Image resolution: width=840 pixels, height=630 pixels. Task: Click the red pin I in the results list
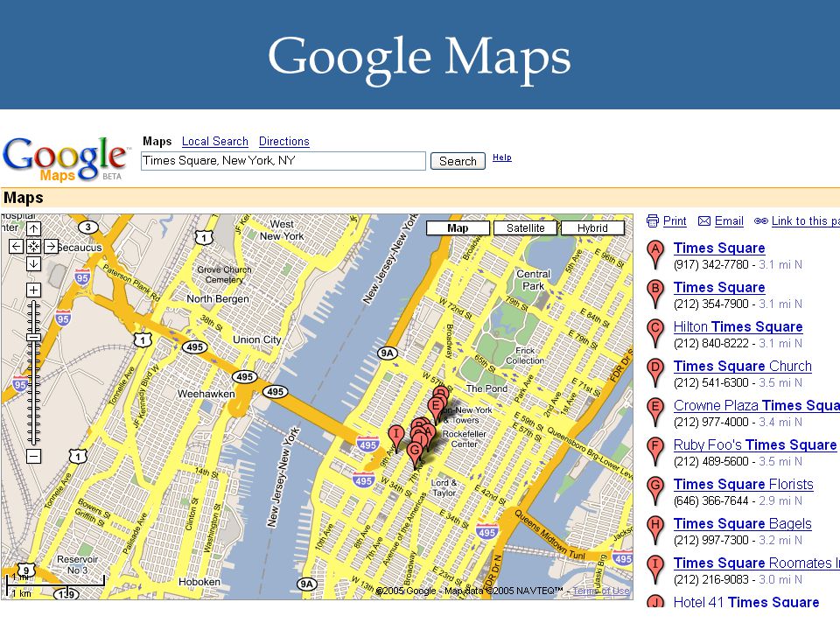click(x=654, y=569)
